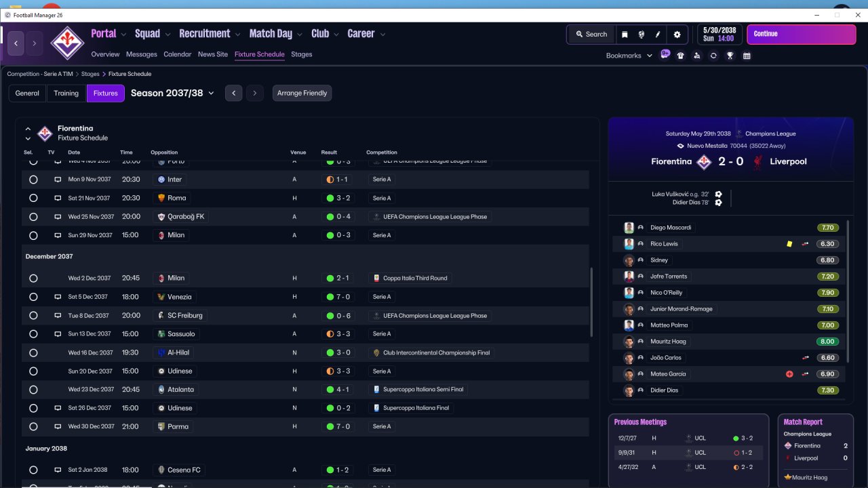Open the Competition - Serie A TIM breadcrumb
Viewport: 868px width, 488px height.
tap(40, 74)
